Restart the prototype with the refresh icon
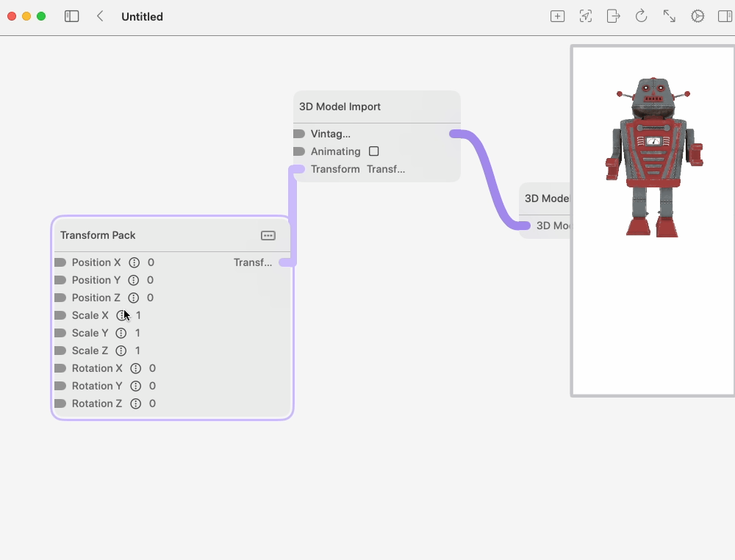The width and height of the screenshot is (735, 560). (641, 16)
